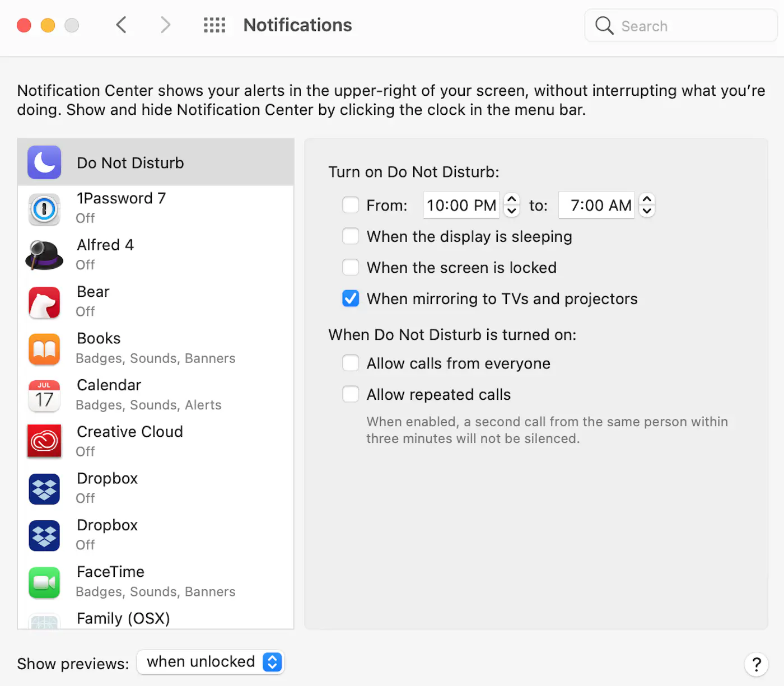Open the Show previews dropdown
The width and height of the screenshot is (784, 686).
point(211,662)
